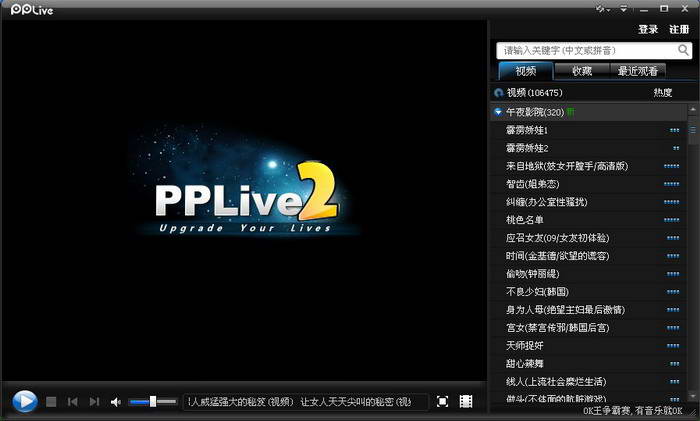The image size is (700, 421).
Task: Open the OK王争霸赛 status bar link
Action: pyautogui.click(x=632, y=410)
